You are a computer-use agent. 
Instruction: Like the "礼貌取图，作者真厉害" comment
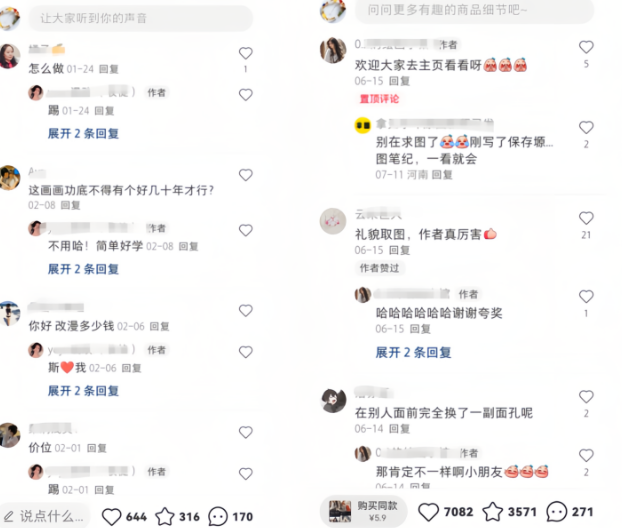coord(586,218)
